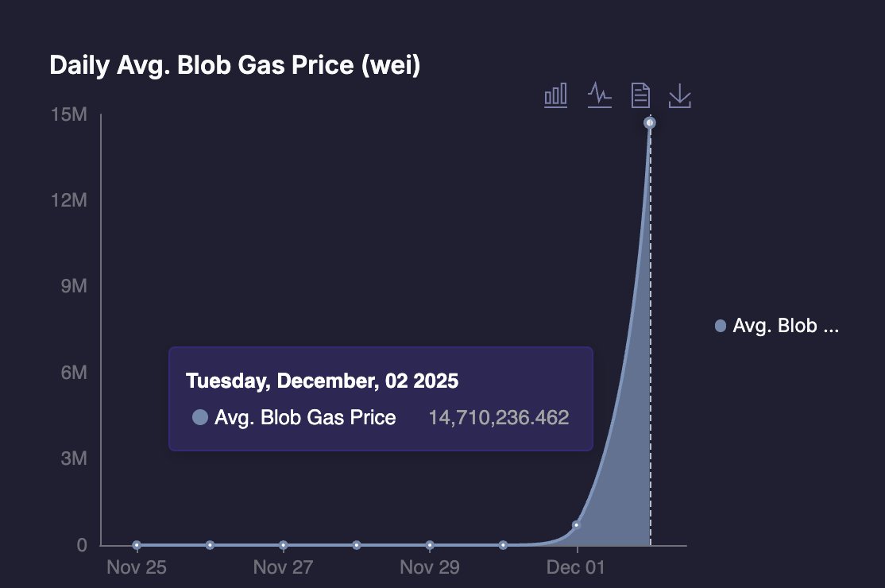Click the legend's blue series dot

tap(721, 326)
